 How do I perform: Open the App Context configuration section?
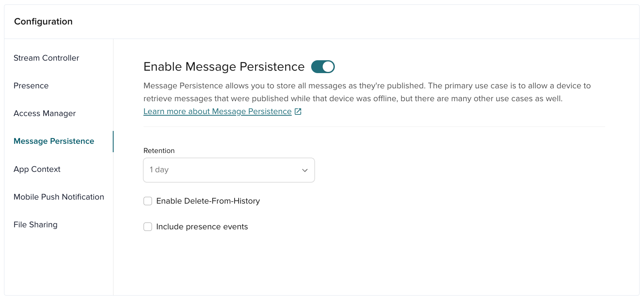point(37,169)
